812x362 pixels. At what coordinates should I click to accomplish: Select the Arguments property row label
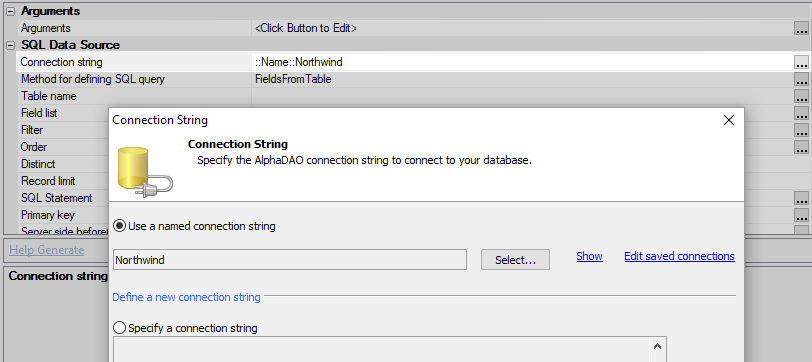click(x=46, y=28)
